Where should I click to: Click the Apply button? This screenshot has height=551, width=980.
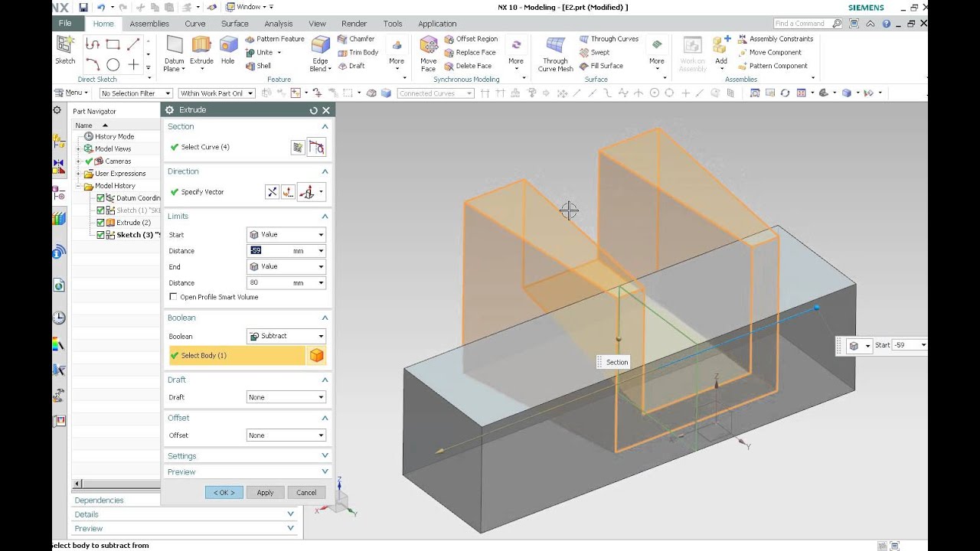coord(265,493)
